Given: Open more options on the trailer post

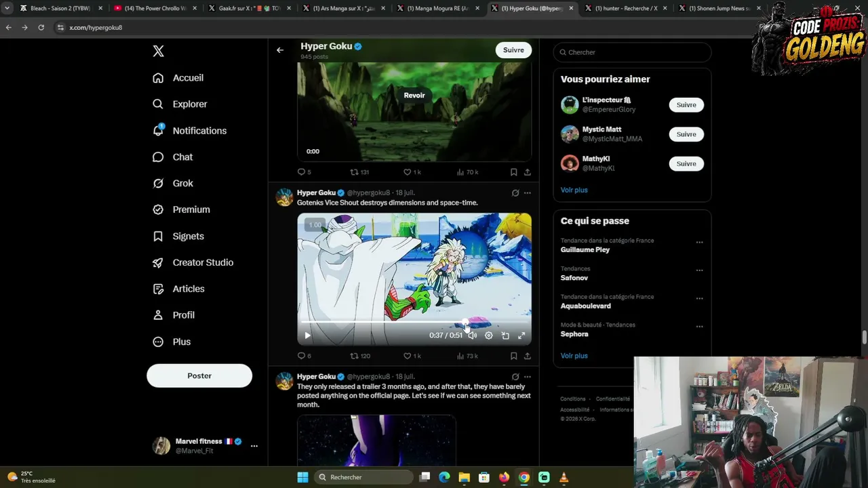Looking at the screenshot, I should (527, 377).
